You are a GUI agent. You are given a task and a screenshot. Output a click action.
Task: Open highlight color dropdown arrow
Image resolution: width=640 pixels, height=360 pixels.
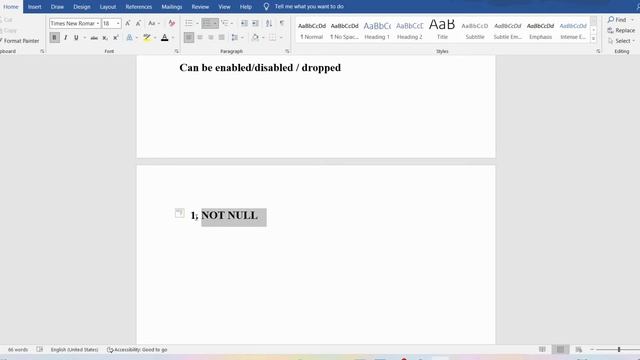pyautogui.click(x=155, y=38)
